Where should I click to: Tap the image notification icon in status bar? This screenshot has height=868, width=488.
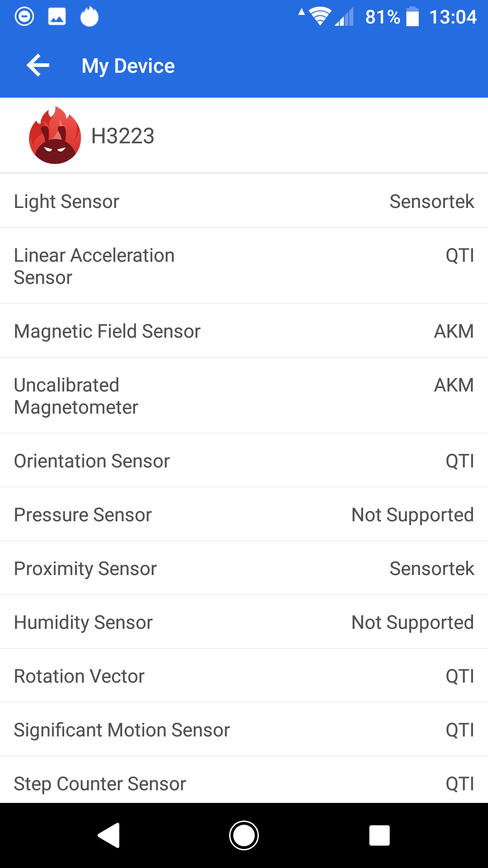[x=57, y=17]
